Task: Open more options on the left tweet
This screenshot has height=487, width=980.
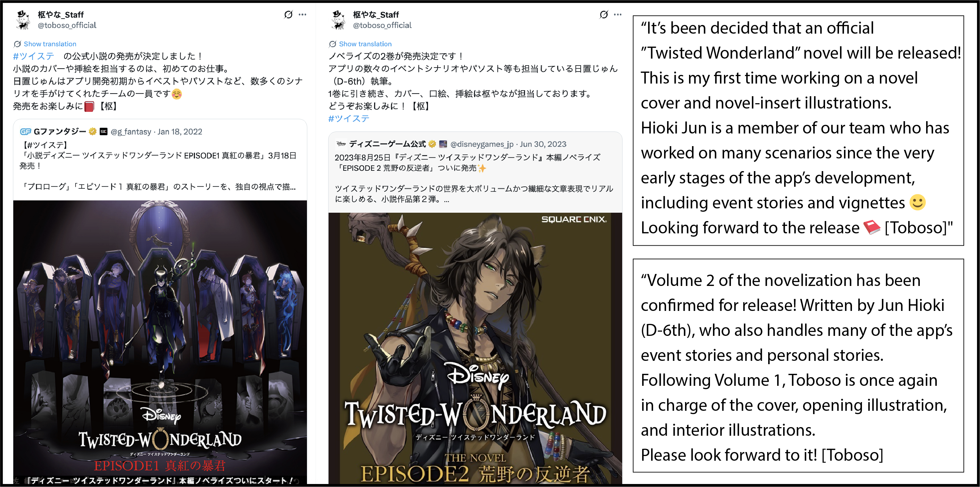Action: (x=302, y=14)
